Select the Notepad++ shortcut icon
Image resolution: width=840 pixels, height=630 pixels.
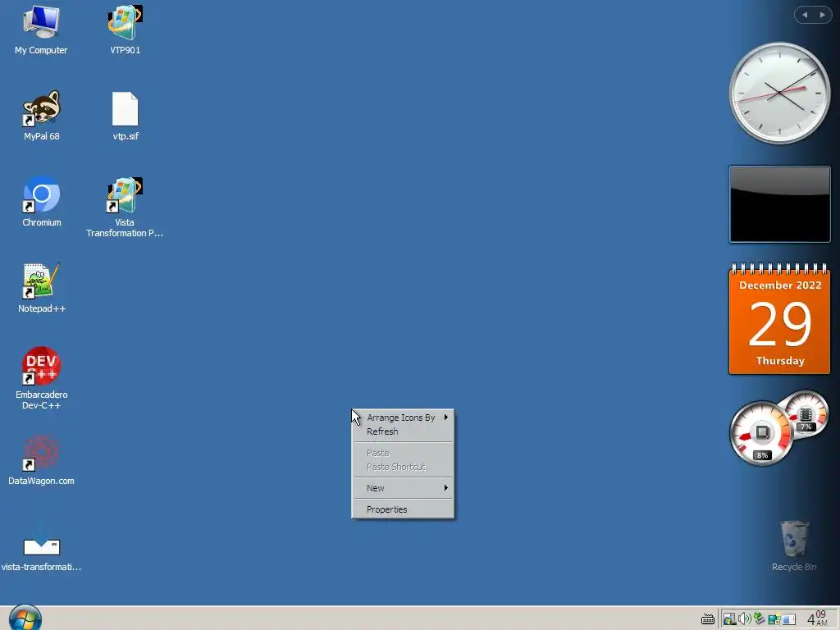tap(41, 288)
